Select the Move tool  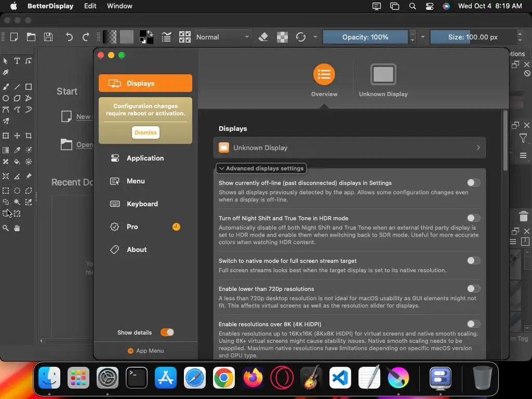(17, 136)
